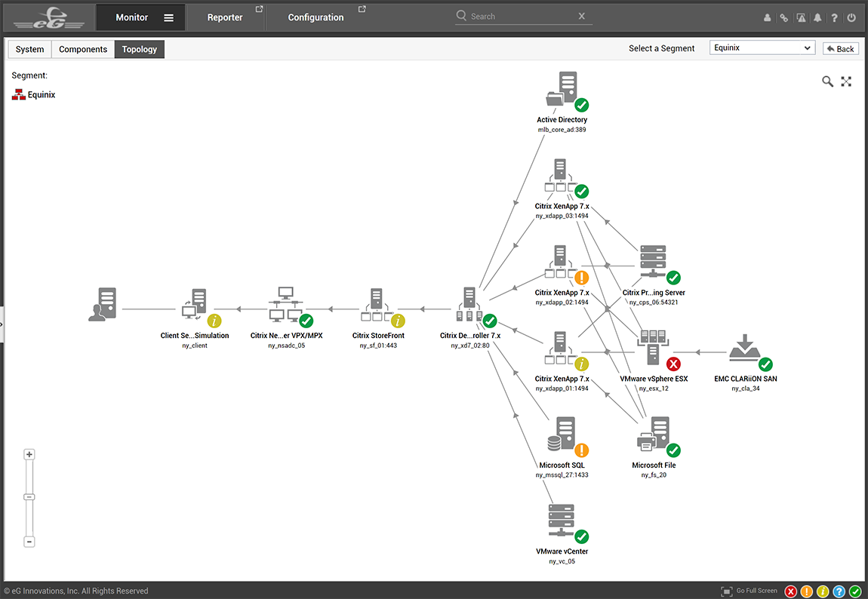Click the Citrix Provisioning Server icon

click(653, 262)
